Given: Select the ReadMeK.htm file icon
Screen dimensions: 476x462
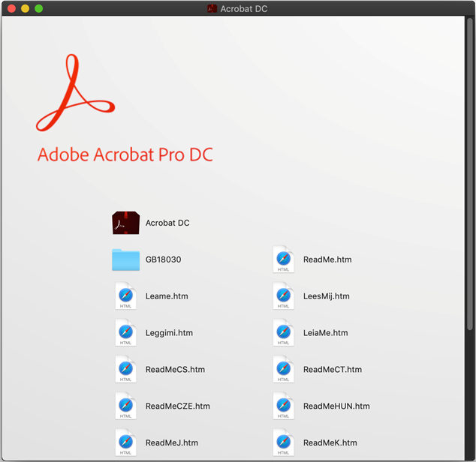Looking at the screenshot, I should 284,442.
